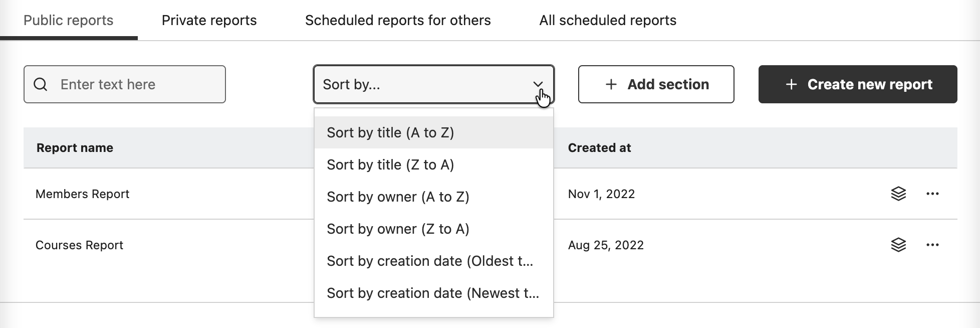The image size is (980, 328).
Task: Open more options for Members Report
Action: (x=932, y=194)
